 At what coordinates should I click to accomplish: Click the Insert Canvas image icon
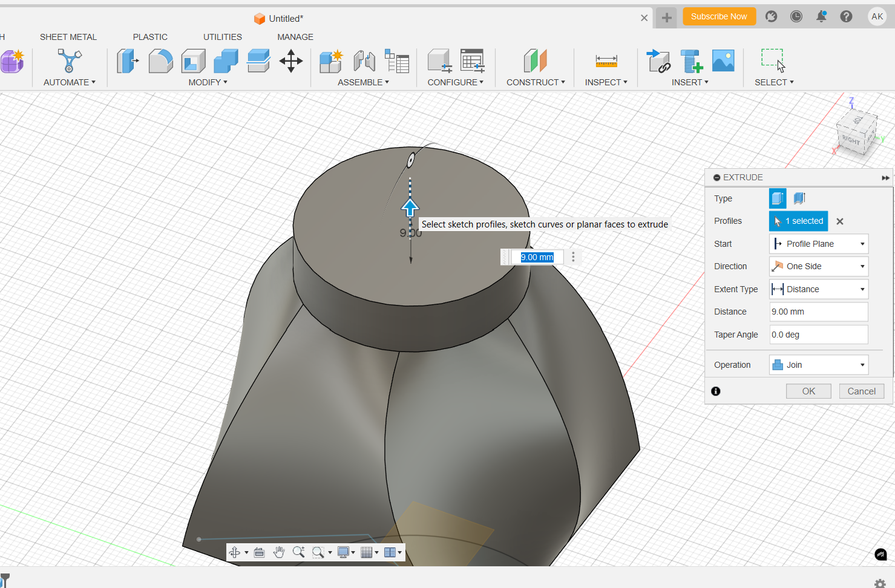click(x=723, y=61)
